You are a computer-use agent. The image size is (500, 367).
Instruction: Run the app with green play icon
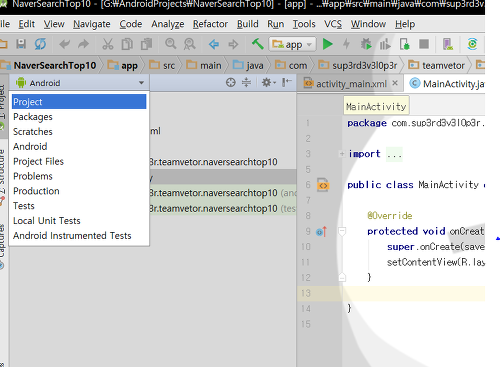pos(328,44)
